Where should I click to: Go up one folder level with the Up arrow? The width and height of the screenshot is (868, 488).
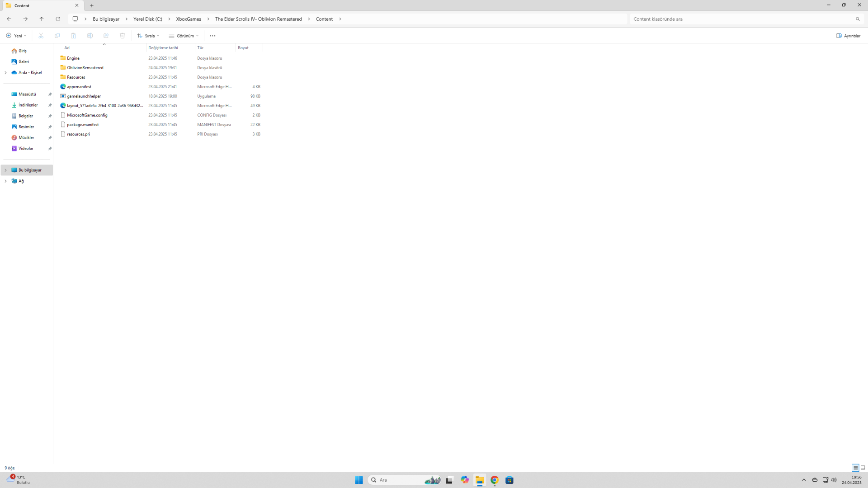point(42,19)
